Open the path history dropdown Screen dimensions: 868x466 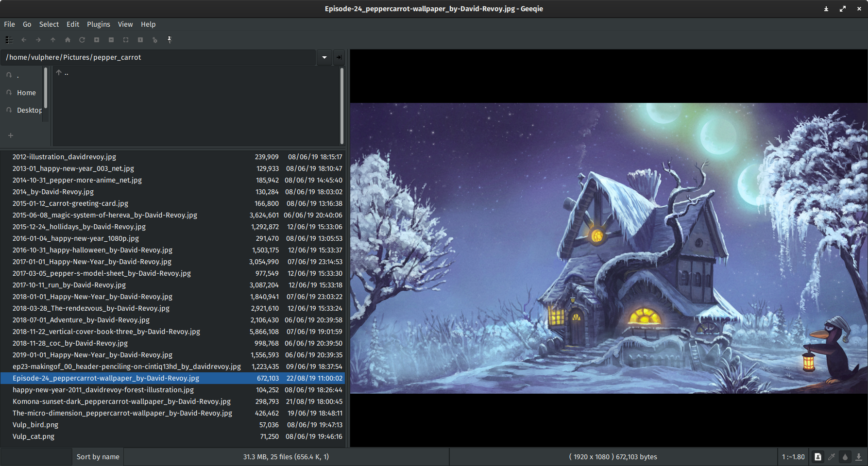324,57
